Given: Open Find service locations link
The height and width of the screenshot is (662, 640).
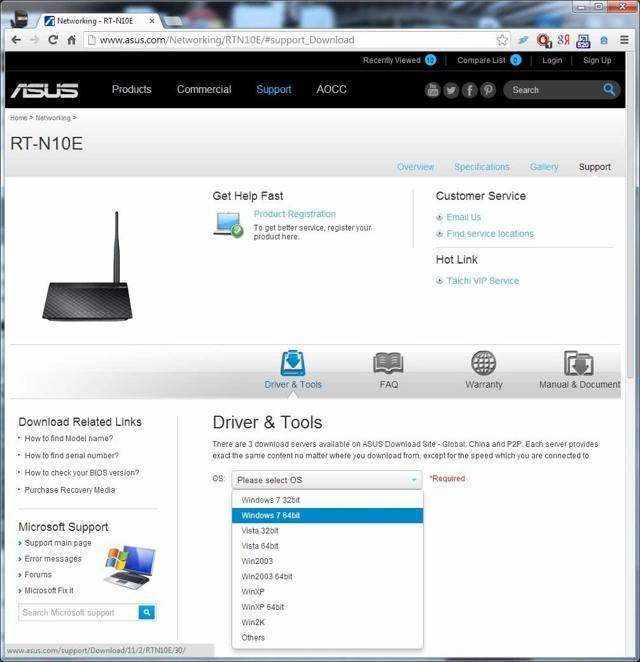Looking at the screenshot, I should click(x=490, y=233).
